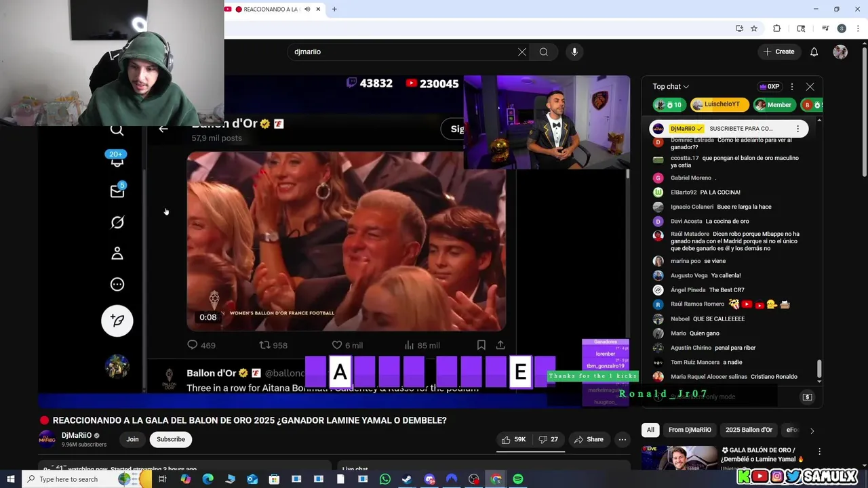This screenshot has height=488, width=868.
Task: Click the X messages envelope icon
Action: [x=117, y=191]
